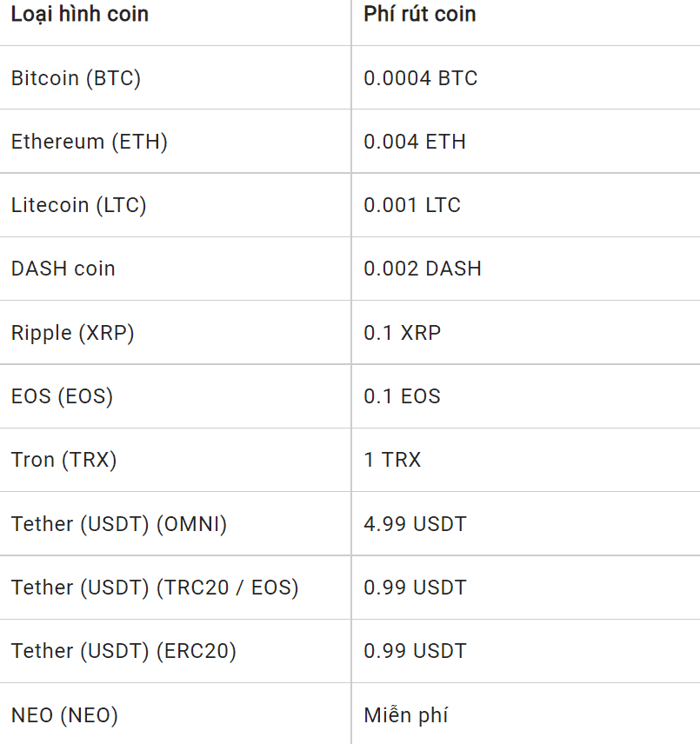Select the DASH coin cell
Image resolution: width=700 pixels, height=744 pixels.
(x=63, y=269)
